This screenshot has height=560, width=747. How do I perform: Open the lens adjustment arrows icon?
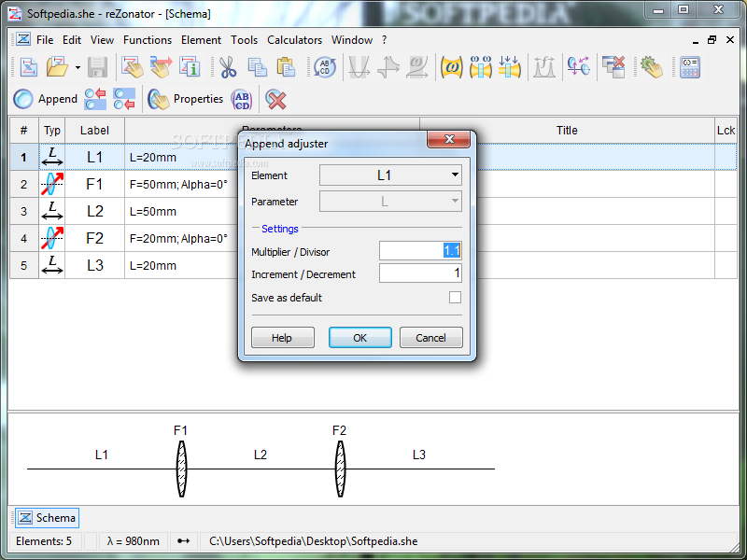[578, 67]
